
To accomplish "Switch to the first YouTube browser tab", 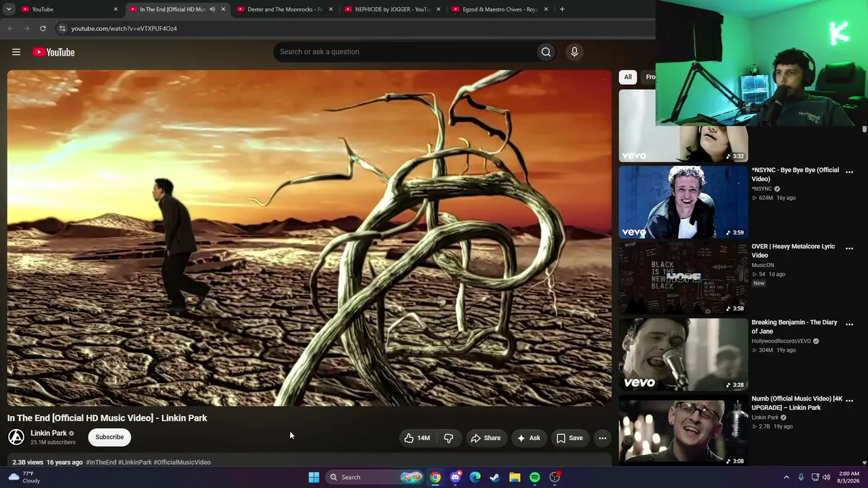I will point(70,9).
